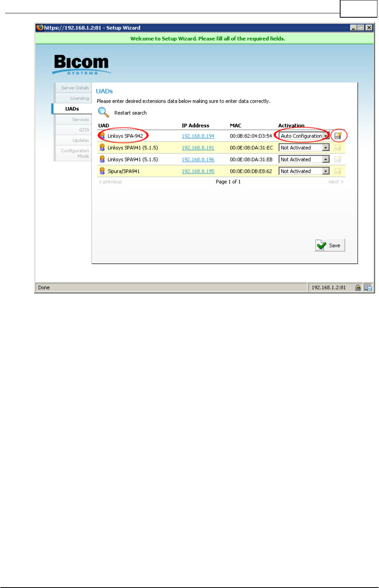The height and width of the screenshot is (588, 379).
Task: Maximize the Setup Wizard window
Action: coord(361,28)
